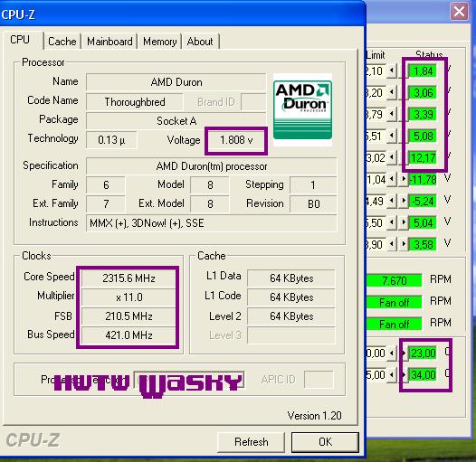
Task: Click left arrow in the 23,00 temperature row
Action: point(392,354)
